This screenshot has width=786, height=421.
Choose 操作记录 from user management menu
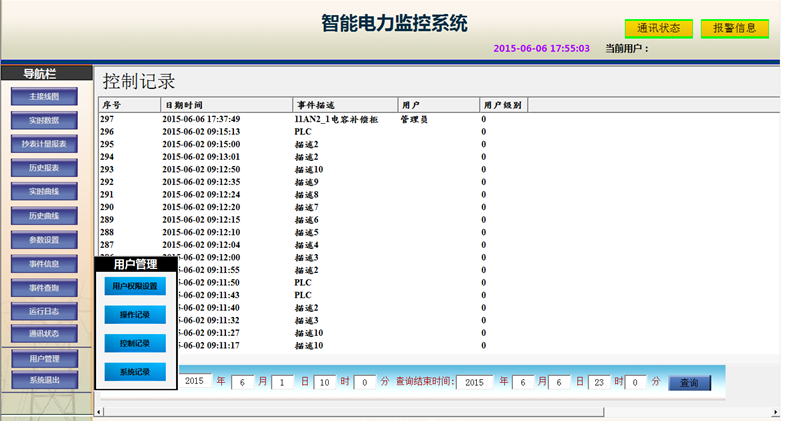tap(135, 315)
